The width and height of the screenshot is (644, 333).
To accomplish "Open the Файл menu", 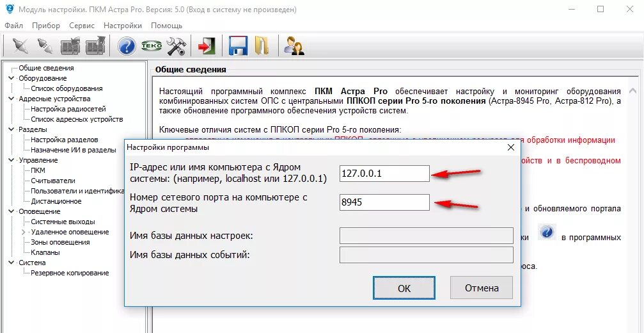I will (14, 26).
